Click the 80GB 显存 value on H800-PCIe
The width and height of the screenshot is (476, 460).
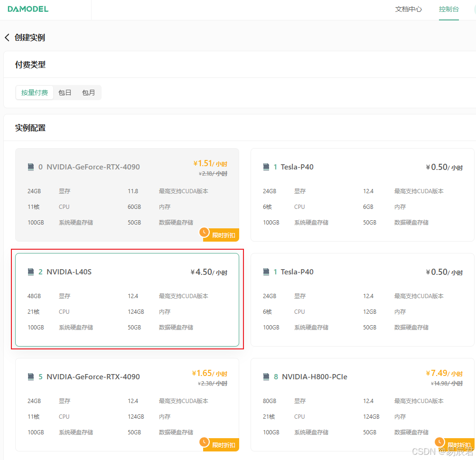[x=270, y=401]
